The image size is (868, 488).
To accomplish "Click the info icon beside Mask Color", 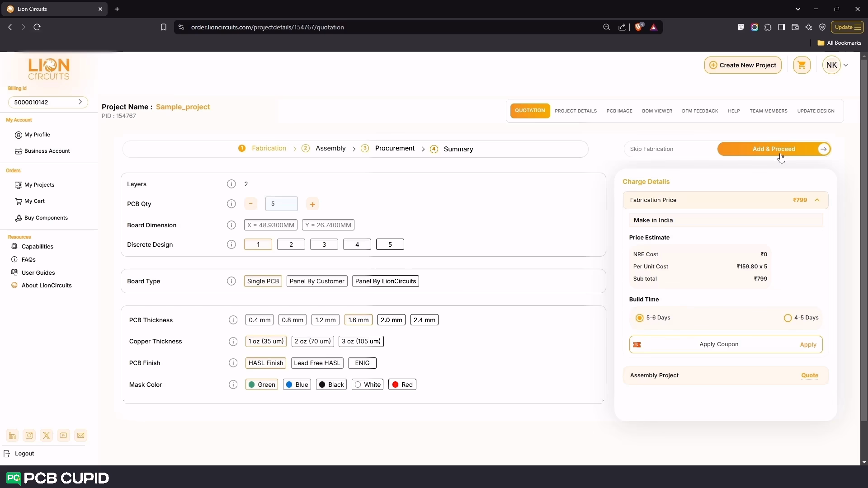I will (x=233, y=385).
